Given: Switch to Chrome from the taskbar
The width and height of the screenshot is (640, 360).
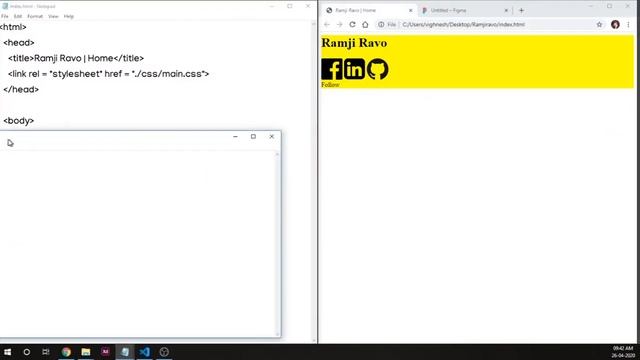Looking at the screenshot, I should [x=66, y=352].
